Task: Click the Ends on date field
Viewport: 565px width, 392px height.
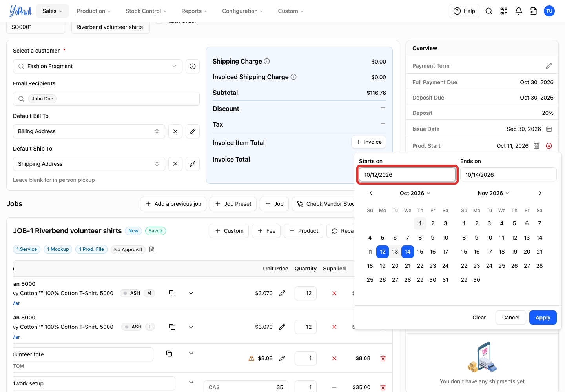Action: [x=508, y=175]
